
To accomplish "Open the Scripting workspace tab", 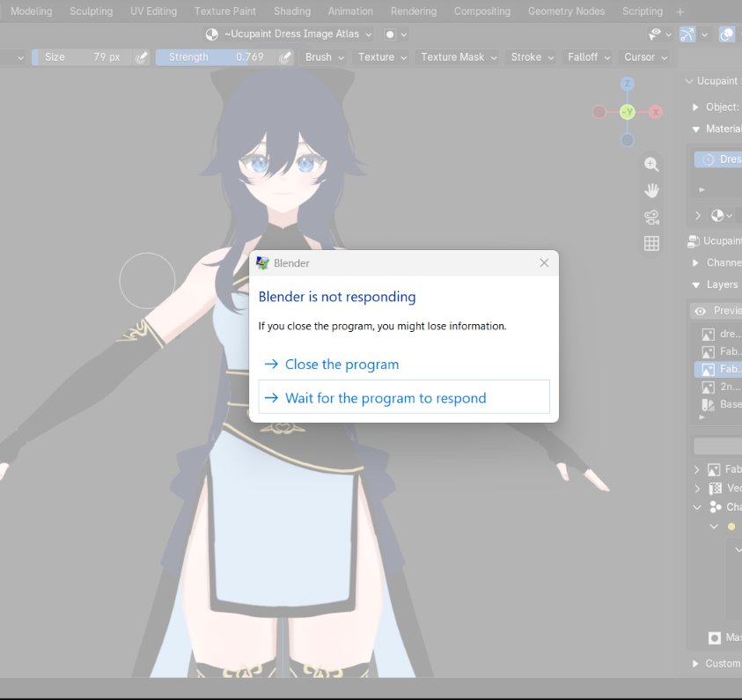I will pyautogui.click(x=643, y=11).
